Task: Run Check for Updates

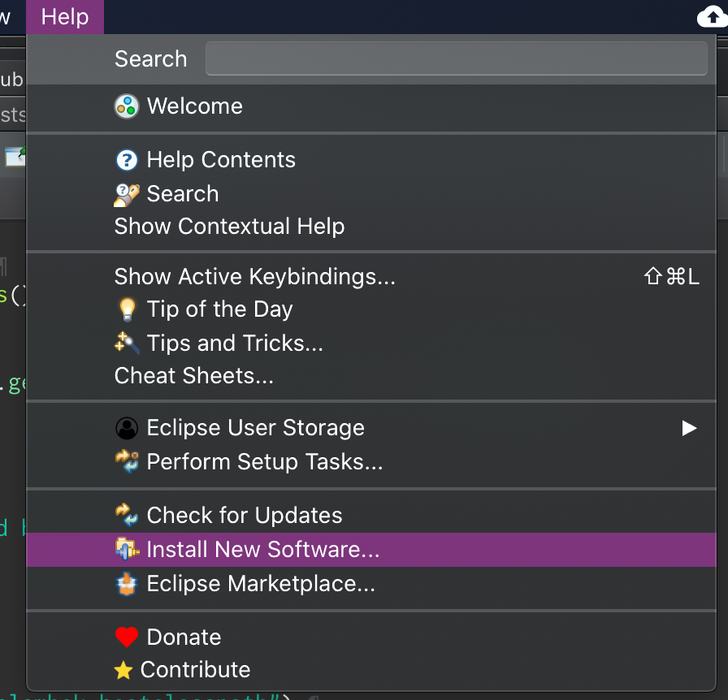Action: click(371, 515)
